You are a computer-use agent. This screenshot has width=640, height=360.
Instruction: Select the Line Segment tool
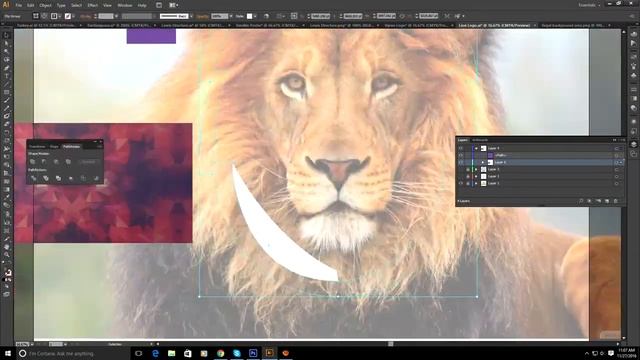(7, 84)
